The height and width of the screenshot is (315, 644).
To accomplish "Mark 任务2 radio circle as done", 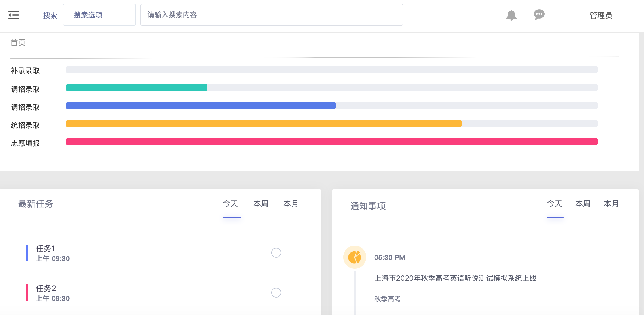I will [x=276, y=293].
